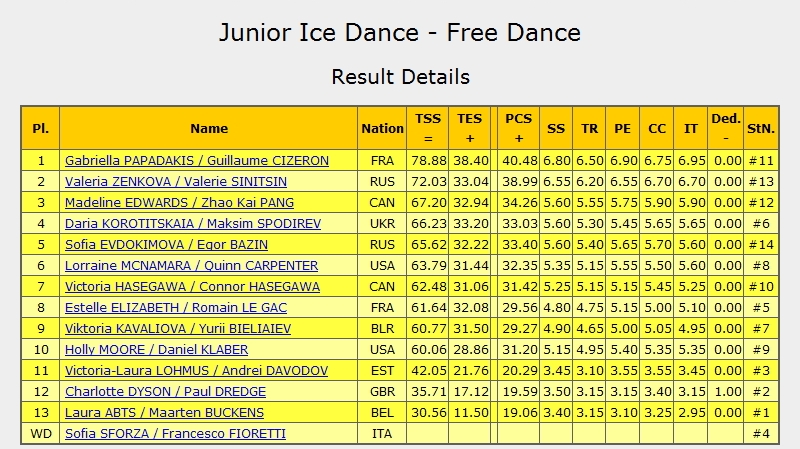Image resolution: width=800 pixels, height=449 pixels.
Task: Open Lorraine MCNAMARA / Quinn CARPENTER profile
Action: tap(191, 265)
